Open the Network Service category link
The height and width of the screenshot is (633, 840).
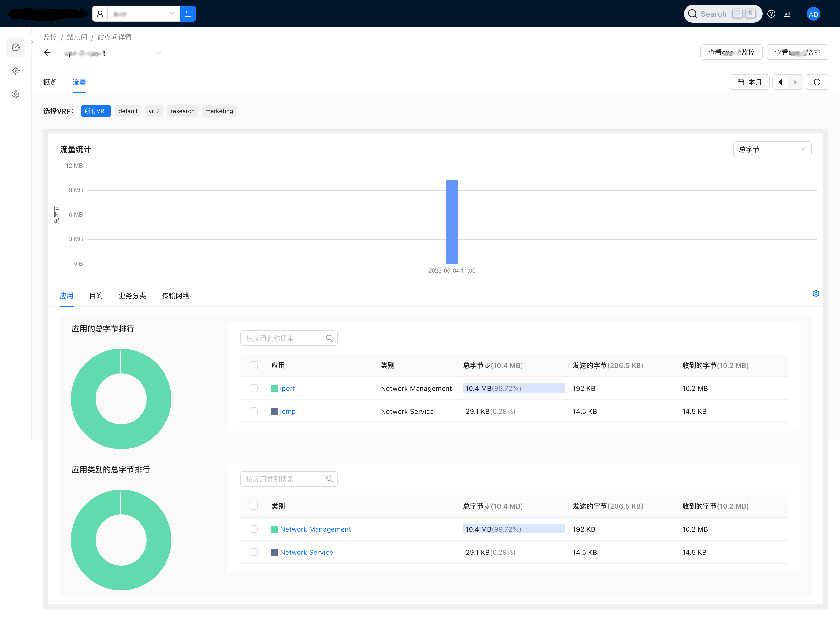(x=306, y=553)
